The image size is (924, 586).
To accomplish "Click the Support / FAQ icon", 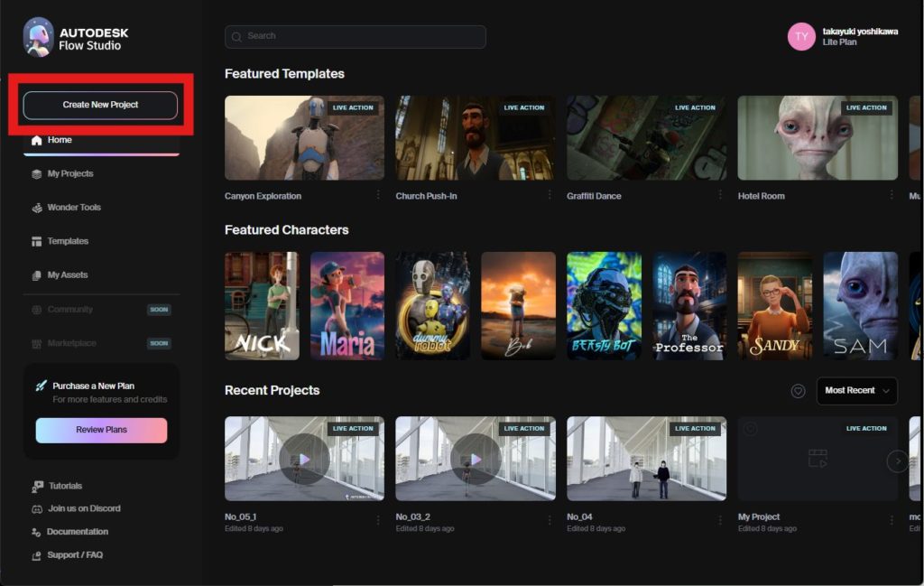I will (x=36, y=555).
